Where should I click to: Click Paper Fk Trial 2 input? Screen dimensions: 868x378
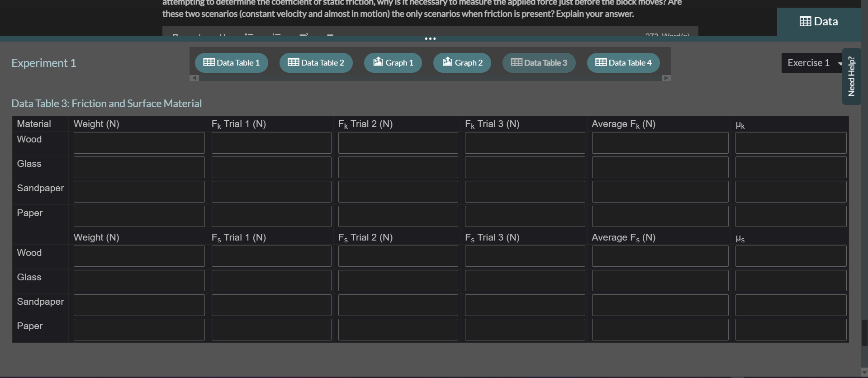(398, 217)
